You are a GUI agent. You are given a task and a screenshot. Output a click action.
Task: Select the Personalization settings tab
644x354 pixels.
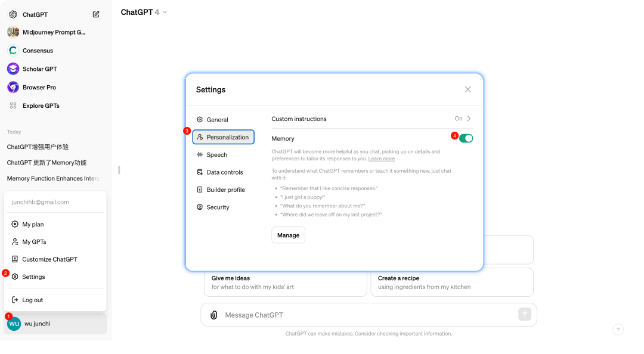click(224, 137)
